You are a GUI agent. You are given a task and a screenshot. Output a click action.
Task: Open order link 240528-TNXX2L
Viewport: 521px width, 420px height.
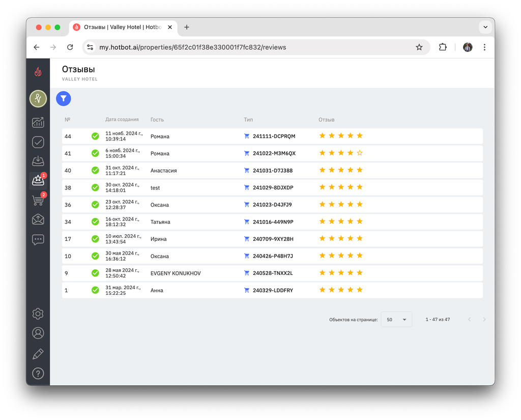pos(273,273)
